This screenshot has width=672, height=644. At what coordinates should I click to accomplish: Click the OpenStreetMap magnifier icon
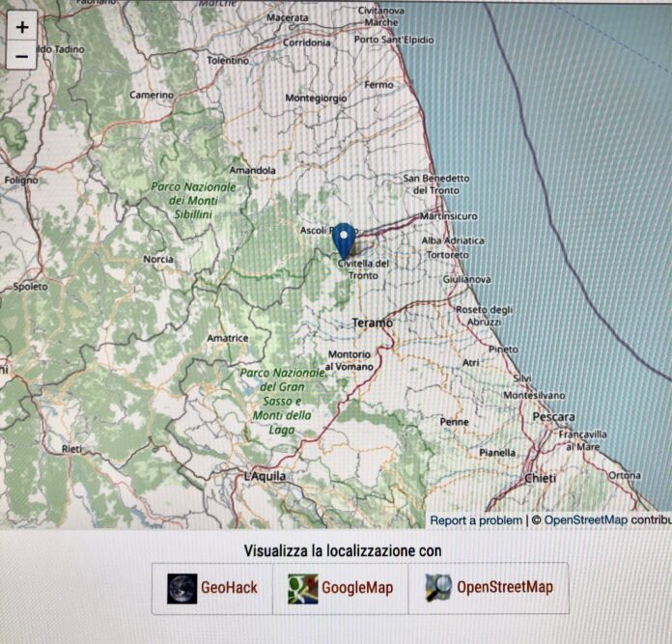point(438,588)
